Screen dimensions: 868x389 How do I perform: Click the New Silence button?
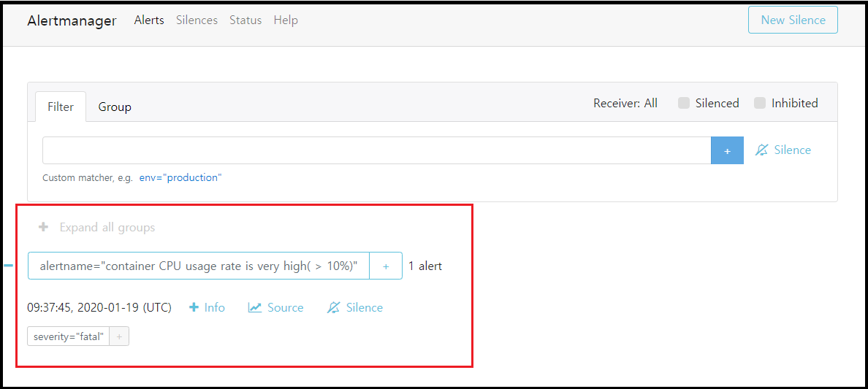click(x=793, y=20)
